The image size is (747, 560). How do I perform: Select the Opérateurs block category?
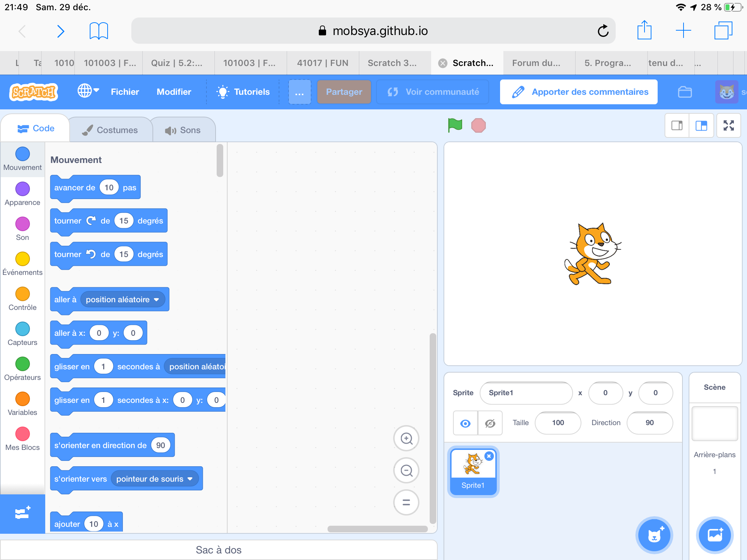coord(23,369)
